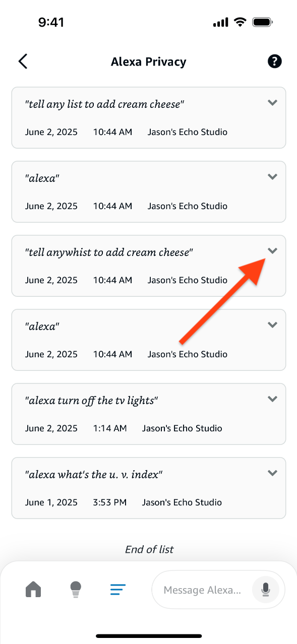Expand "tell anywhist to add cream cheese" chevron
The width and height of the screenshot is (297, 644).
point(272,251)
